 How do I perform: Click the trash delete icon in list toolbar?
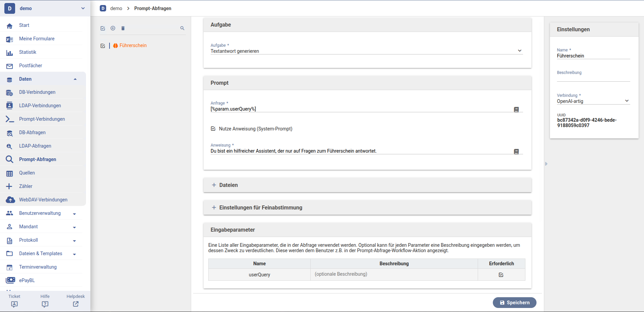[123, 28]
